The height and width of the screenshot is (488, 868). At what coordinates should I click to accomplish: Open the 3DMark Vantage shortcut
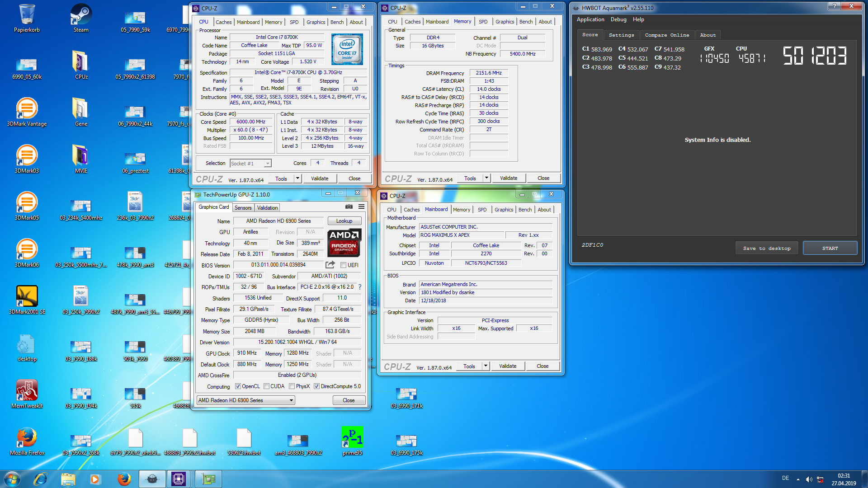27,112
